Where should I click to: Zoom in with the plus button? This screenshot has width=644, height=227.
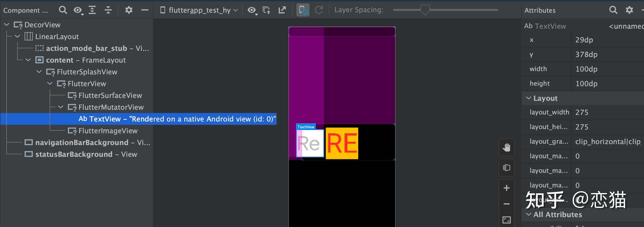coord(506,188)
